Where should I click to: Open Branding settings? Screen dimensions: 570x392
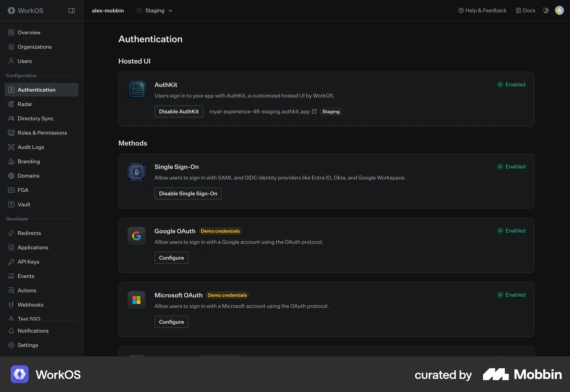(28, 161)
